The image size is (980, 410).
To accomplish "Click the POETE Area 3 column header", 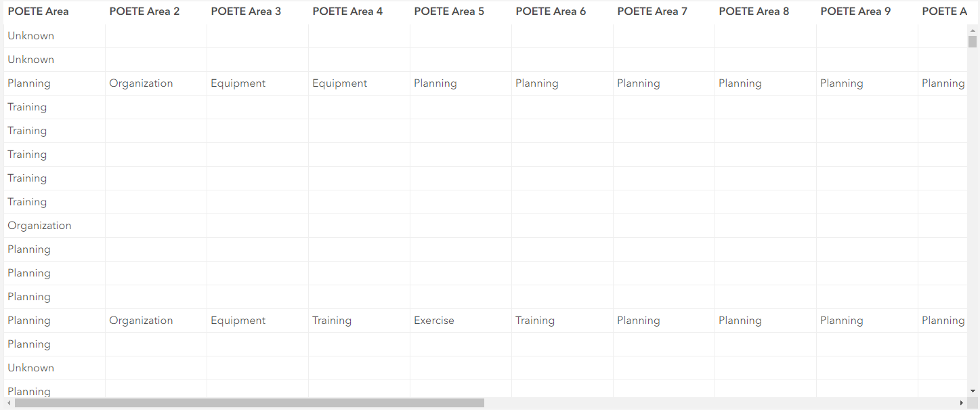I will (246, 12).
